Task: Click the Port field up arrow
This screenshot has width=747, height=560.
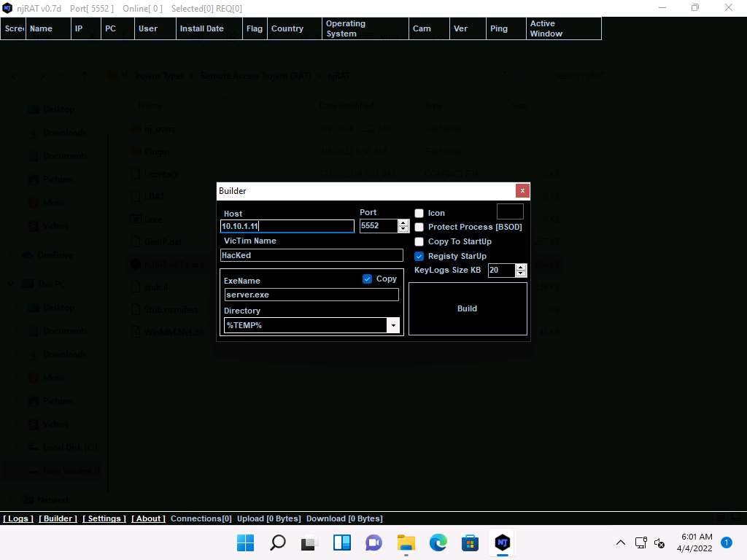Action: click(x=403, y=222)
